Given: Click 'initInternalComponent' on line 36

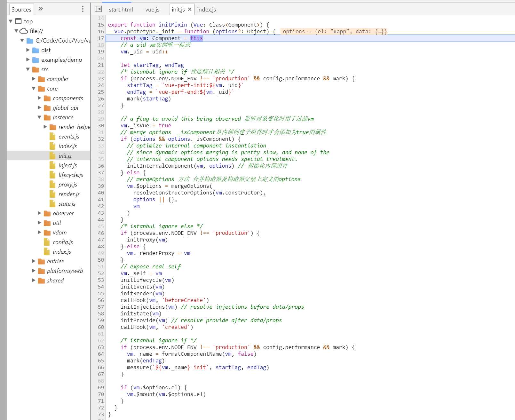Looking at the screenshot, I should 160,166.
